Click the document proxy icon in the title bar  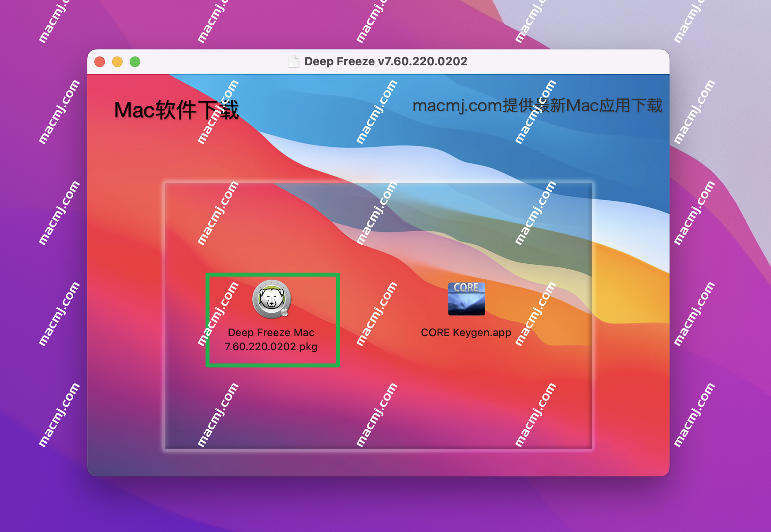point(293,61)
